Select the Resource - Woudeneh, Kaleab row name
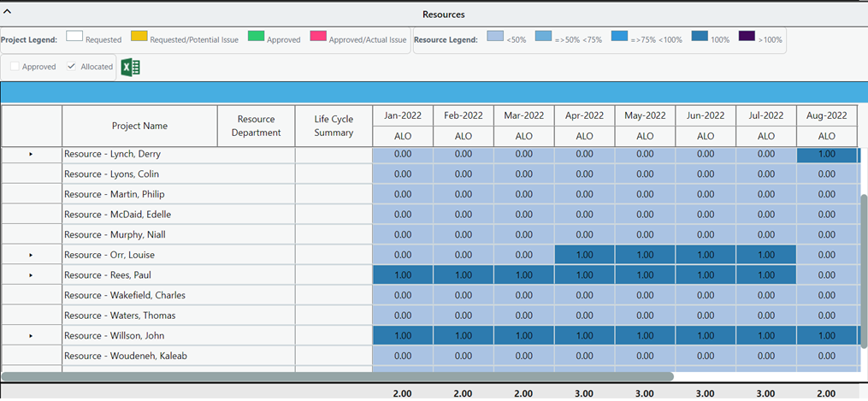This screenshot has height=401, width=868. coord(125,356)
